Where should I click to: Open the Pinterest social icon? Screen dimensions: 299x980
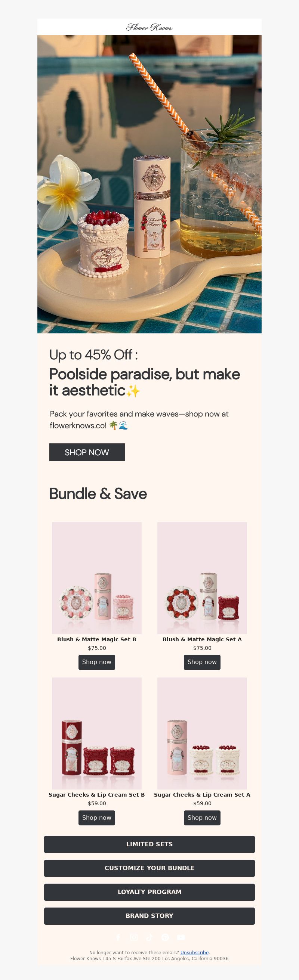pyautogui.click(x=165, y=937)
